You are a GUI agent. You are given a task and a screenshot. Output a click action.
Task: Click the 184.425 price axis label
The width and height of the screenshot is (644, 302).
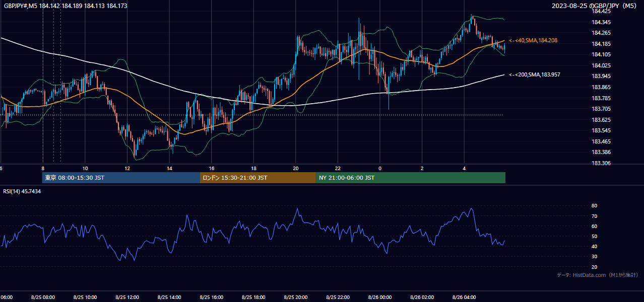click(x=601, y=11)
